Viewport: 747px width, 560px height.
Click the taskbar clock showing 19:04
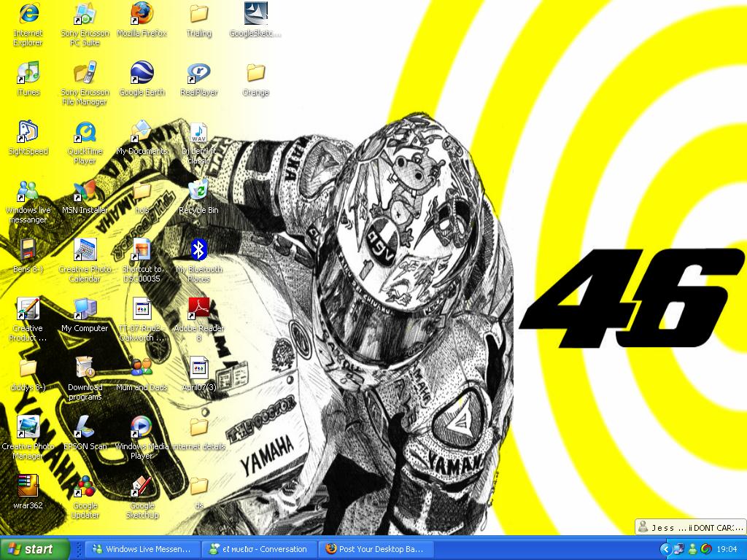point(727,550)
